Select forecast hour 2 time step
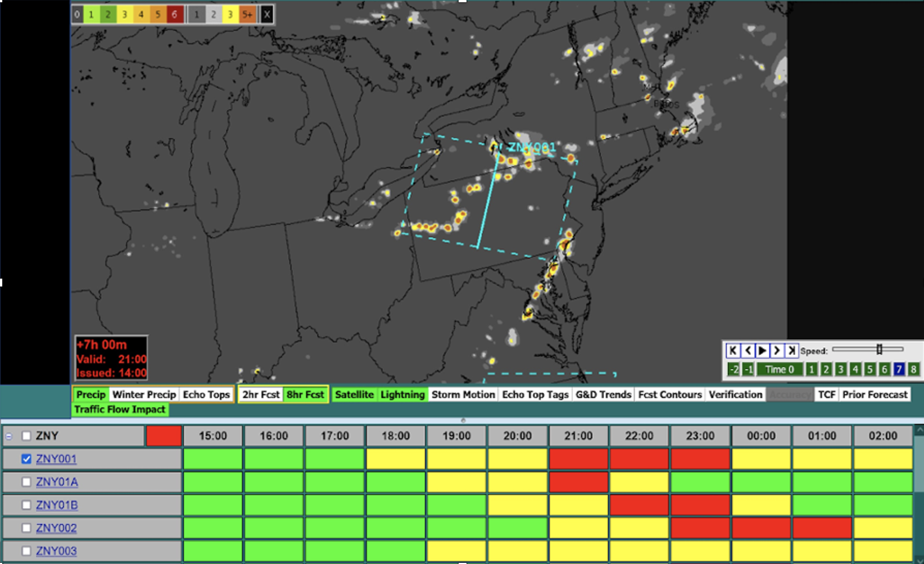The width and height of the screenshot is (924, 564). click(x=826, y=369)
